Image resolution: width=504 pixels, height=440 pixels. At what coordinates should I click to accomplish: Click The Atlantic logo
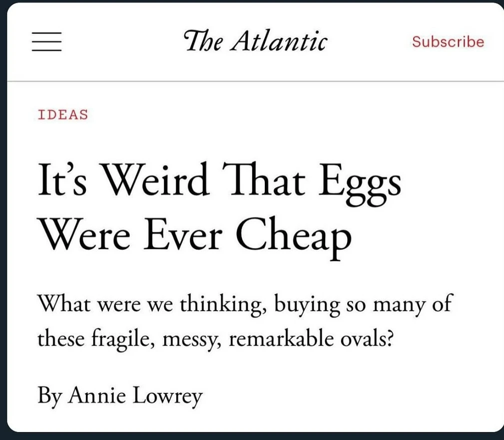click(255, 40)
